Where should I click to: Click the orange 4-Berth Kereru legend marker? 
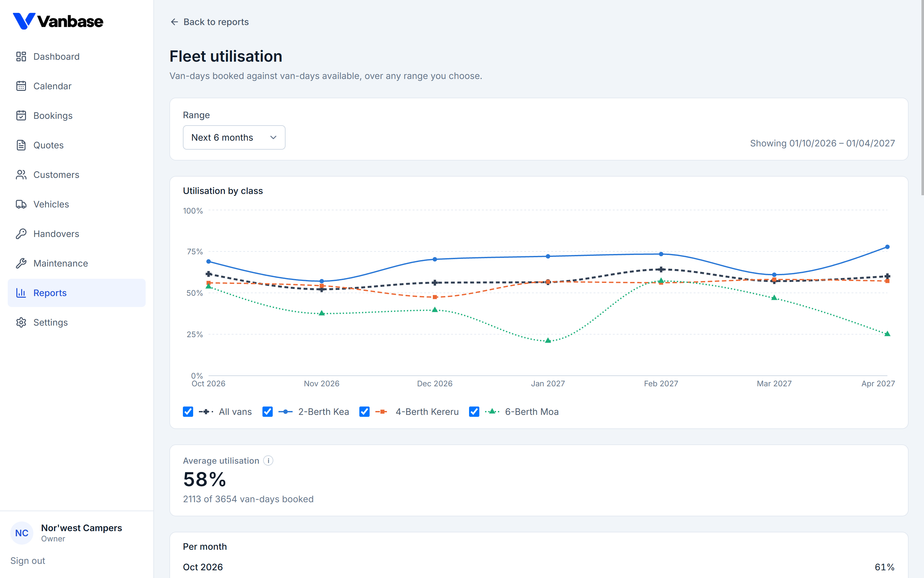[x=382, y=412]
